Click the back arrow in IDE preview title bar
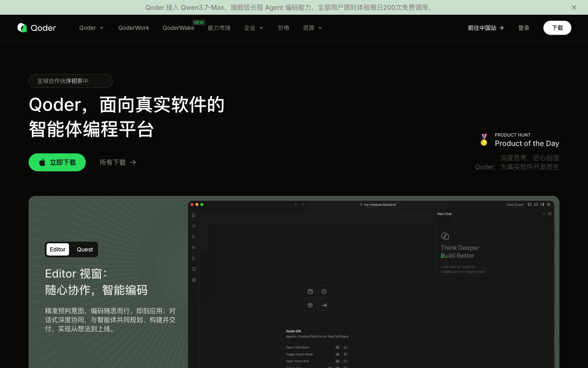The width and height of the screenshot is (588, 368). (296, 204)
